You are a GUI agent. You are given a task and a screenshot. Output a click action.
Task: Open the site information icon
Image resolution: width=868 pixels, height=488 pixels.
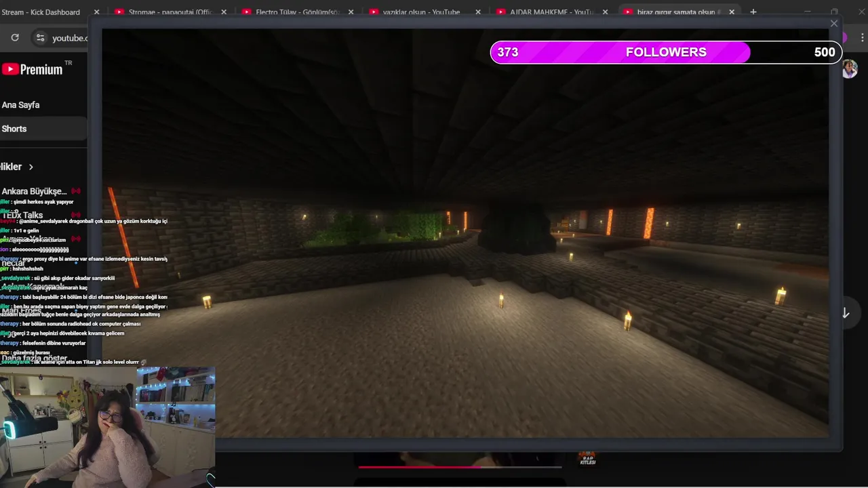(41, 38)
